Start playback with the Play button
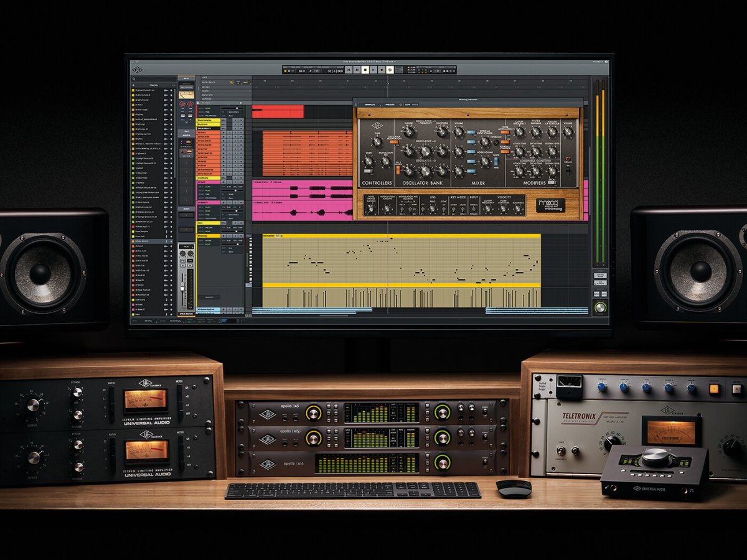This screenshot has height=560, width=747. coord(373,70)
